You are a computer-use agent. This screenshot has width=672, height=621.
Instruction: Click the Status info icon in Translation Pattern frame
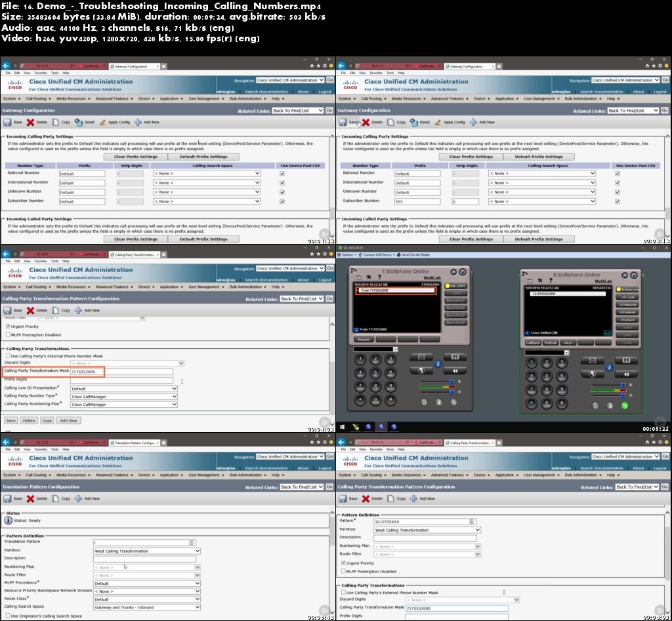click(8, 521)
